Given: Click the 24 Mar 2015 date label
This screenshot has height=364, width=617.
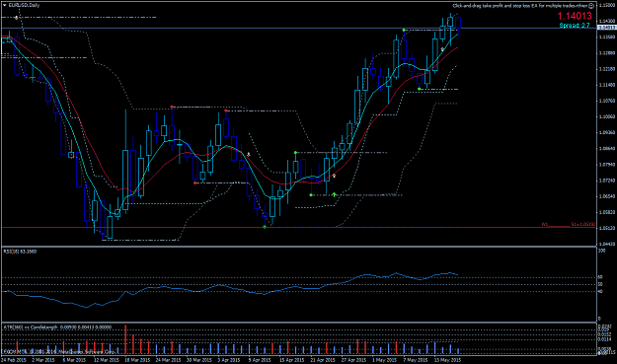Looking at the screenshot, I should tap(168, 360).
